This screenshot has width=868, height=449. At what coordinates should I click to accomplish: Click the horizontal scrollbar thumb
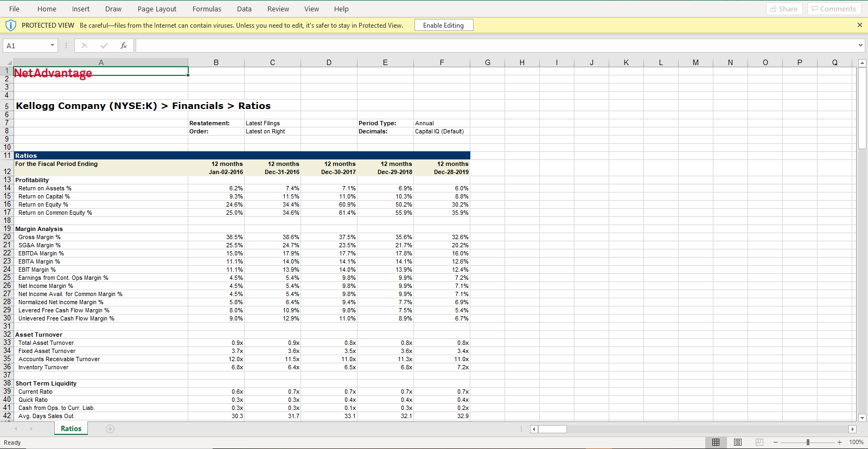tap(552, 429)
